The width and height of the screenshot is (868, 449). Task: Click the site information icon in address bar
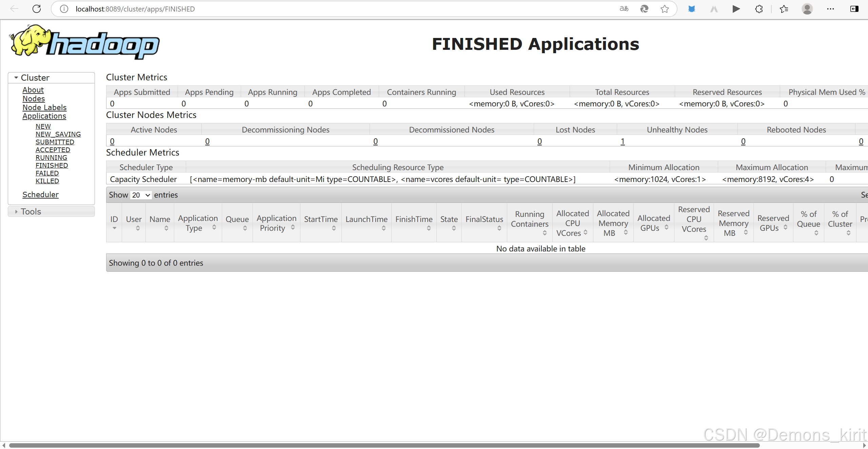pos(64,9)
